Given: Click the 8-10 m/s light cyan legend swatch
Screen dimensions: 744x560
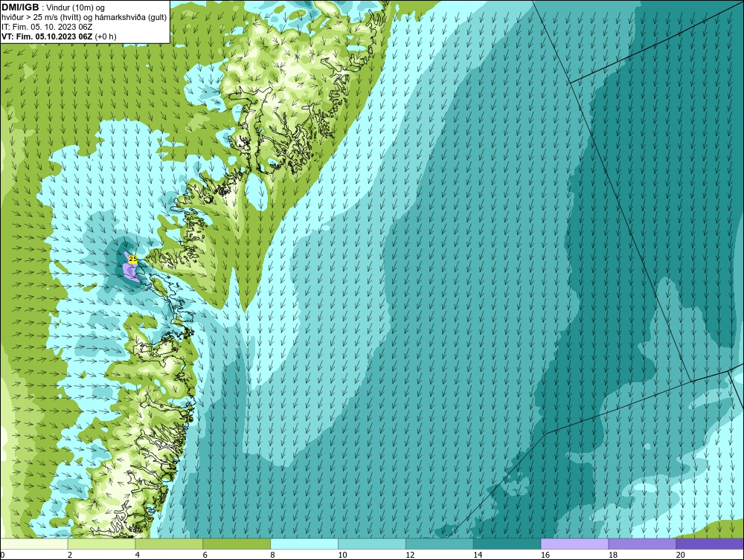Looking at the screenshot, I should click(304, 544).
